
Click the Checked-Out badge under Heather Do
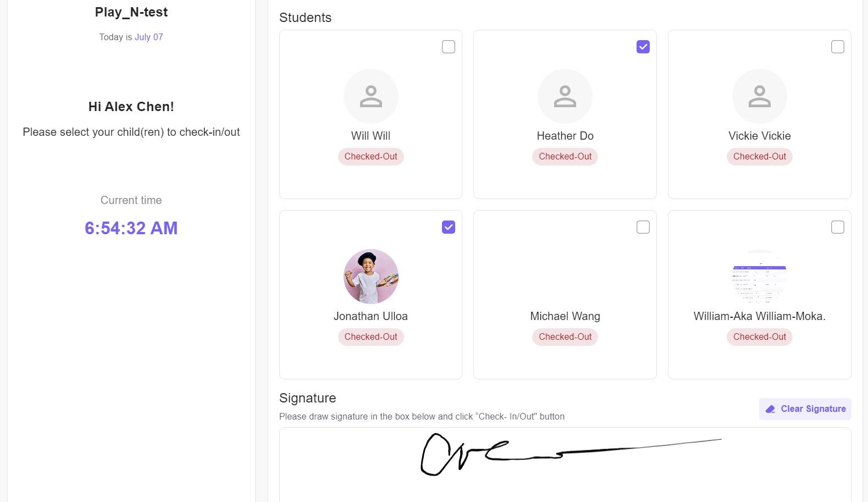565,157
